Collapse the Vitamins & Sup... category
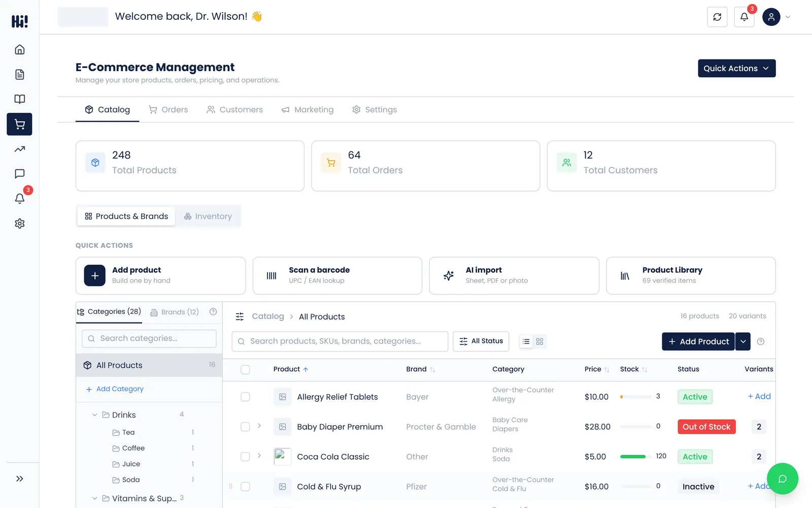812x508 pixels. click(x=94, y=498)
